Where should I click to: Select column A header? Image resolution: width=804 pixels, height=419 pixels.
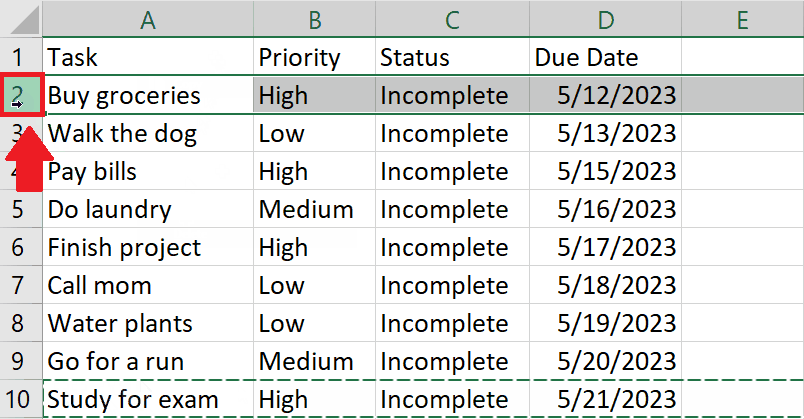pos(148,19)
